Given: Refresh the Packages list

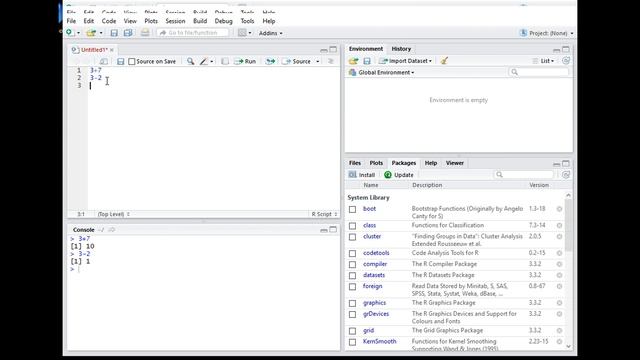Looking at the screenshot, I should pos(566,175).
